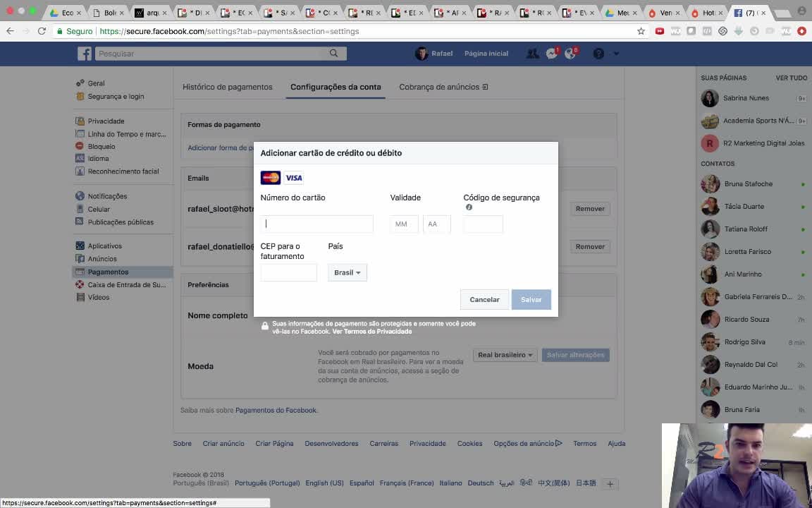Viewport: 812px width, 508px height.
Task: Switch language to English (US)
Action: tap(324, 483)
